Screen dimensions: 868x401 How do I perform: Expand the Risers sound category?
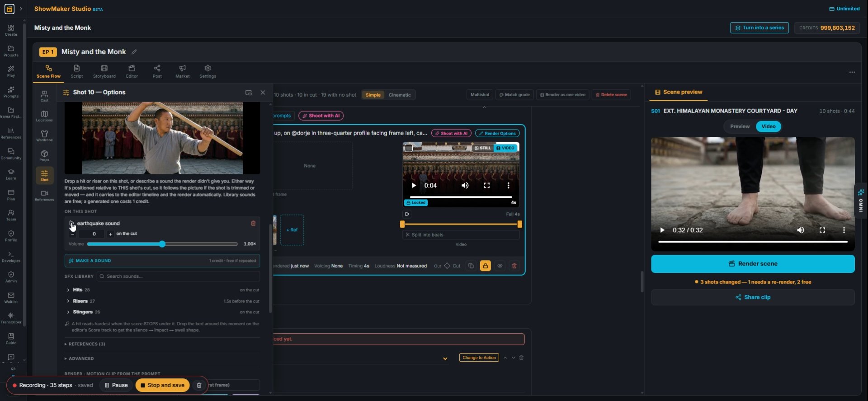[163, 301]
